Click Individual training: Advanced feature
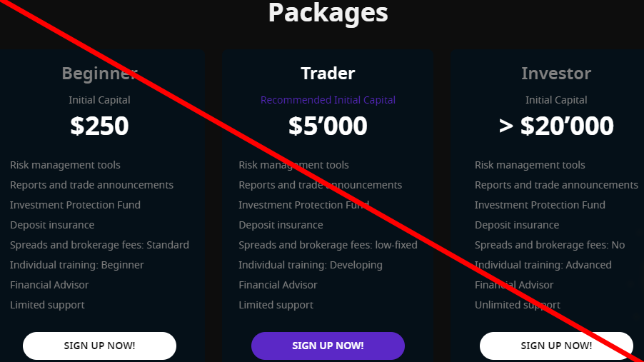 [543, 265]
